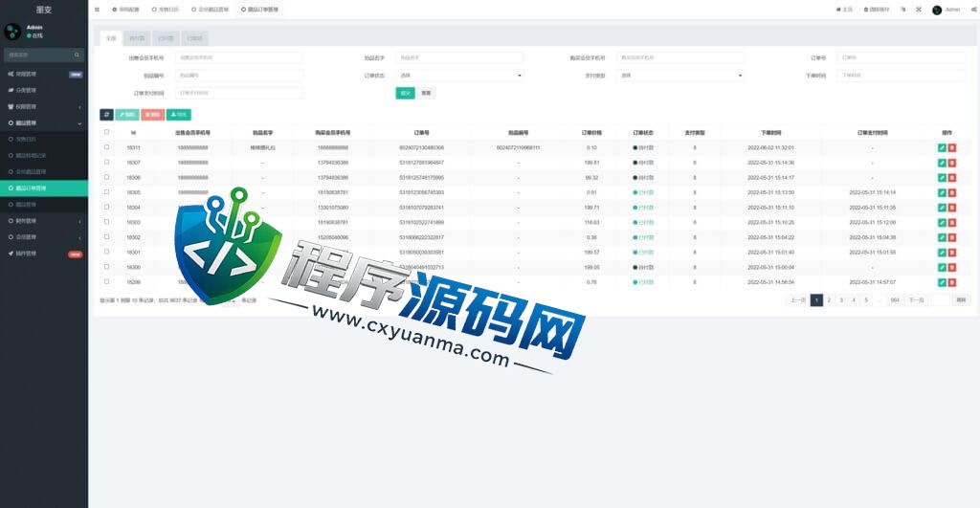980x508 pixels.
Task: Delete order row 18311 with the red trash icon
Action: (x=952, y=148)
